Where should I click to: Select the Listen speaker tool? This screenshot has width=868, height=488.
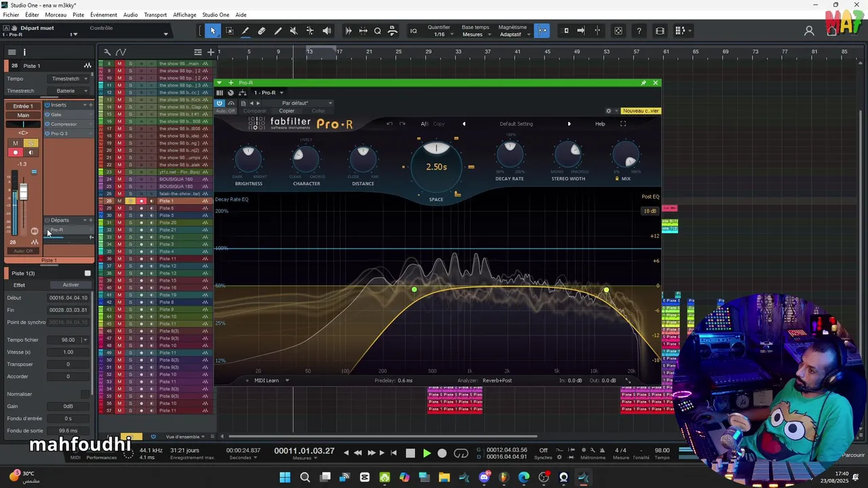coord(327,30)
